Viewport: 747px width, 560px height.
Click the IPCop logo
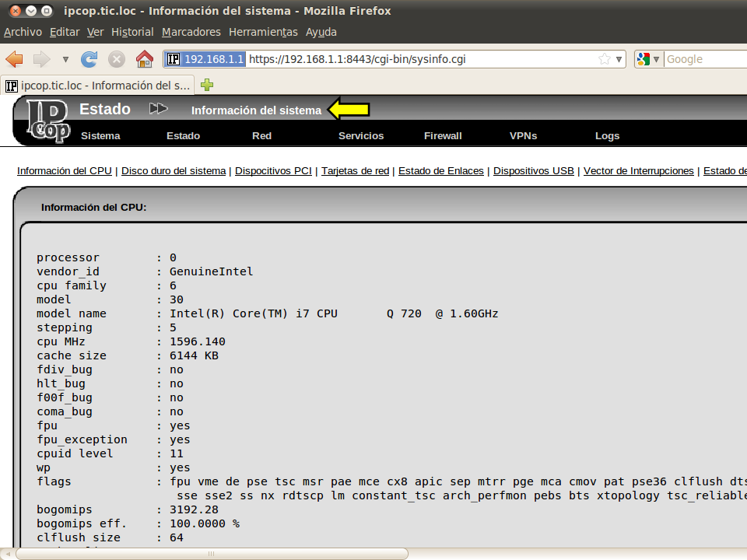click(x=47, y=121)
